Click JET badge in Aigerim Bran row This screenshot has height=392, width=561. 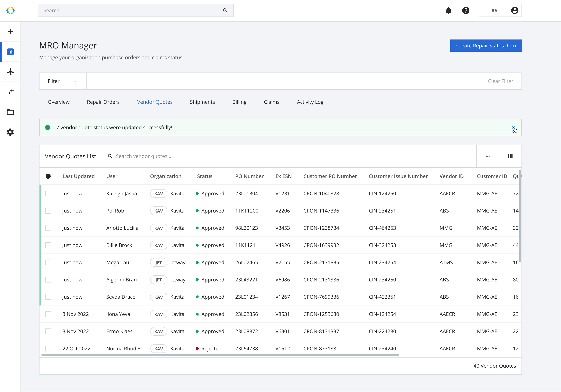point(158,280)
